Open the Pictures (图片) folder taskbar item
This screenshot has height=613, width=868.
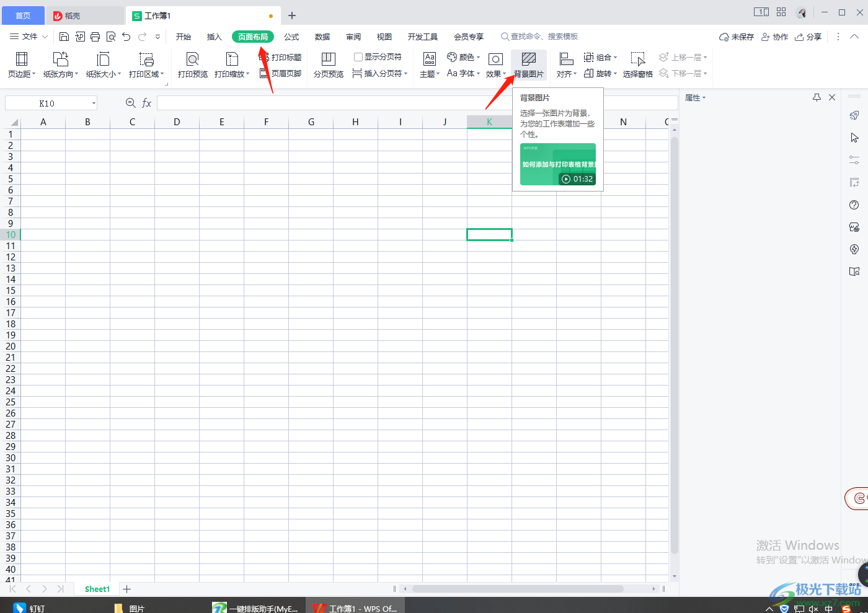(130, 608)
